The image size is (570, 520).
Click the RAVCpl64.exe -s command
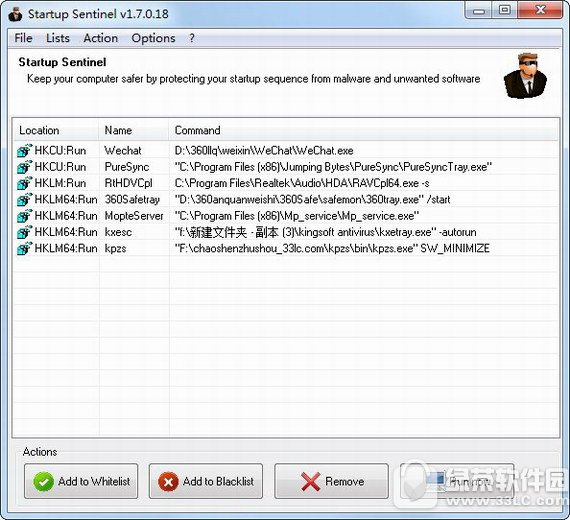point(302,183)
